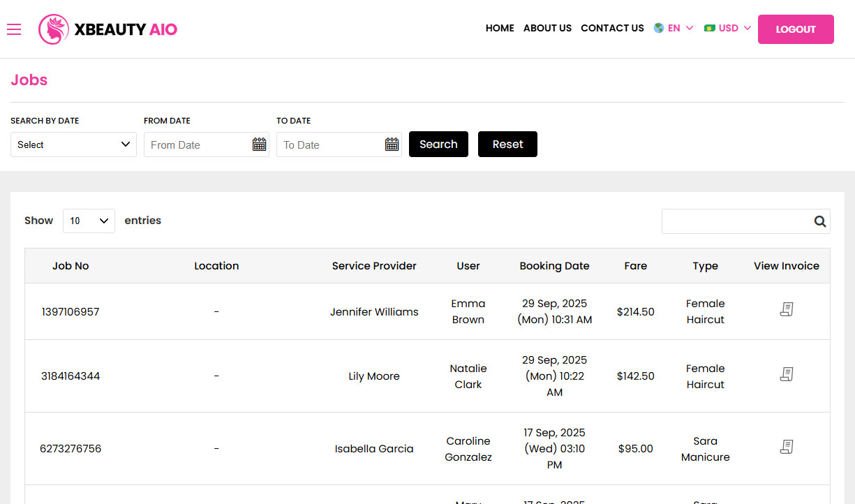The height and width of the screenshot is (504, 855).
Task: Click the XBEAUTY AIO logo
Action: (107, 29)
